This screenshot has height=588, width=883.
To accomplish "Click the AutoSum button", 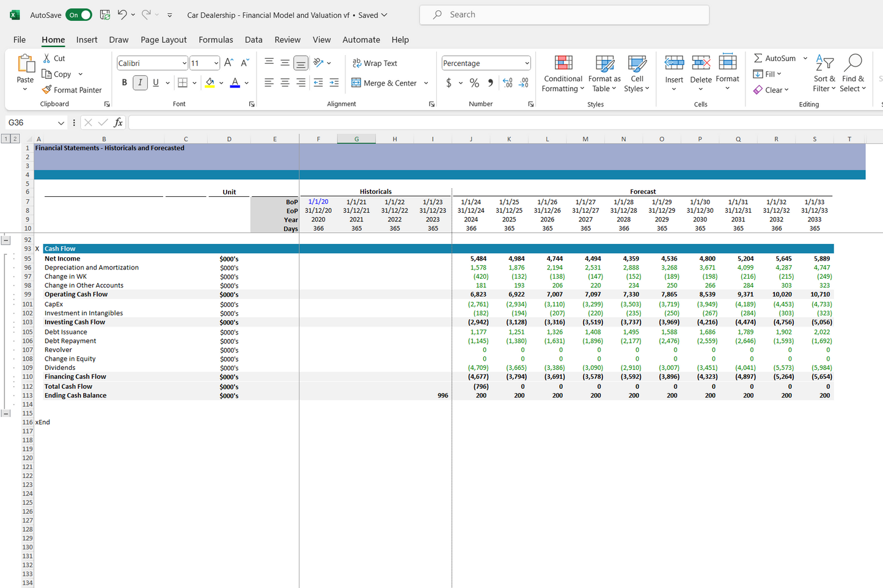I will 774,58.
